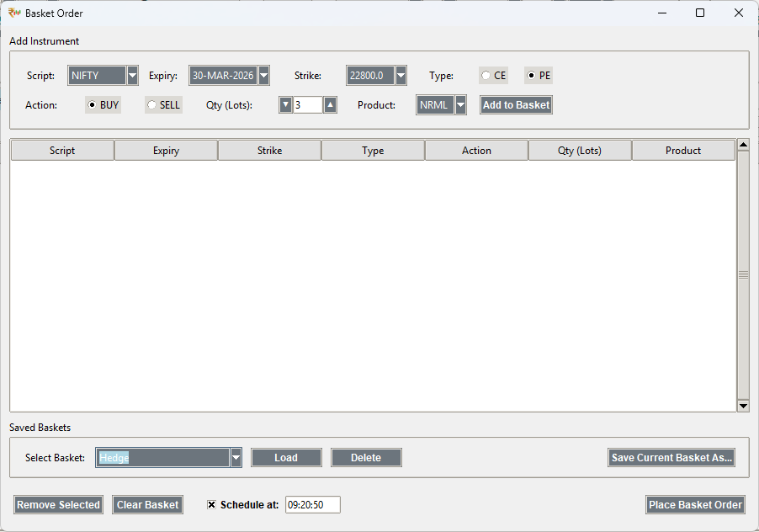This screenshot has width=759, height=532.
Task: Click the Add to Basket button
Action: [515, 104]
